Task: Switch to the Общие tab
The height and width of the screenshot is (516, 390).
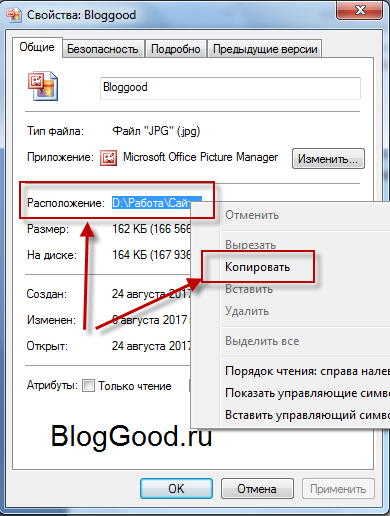Action: click(x=37, y=47)
